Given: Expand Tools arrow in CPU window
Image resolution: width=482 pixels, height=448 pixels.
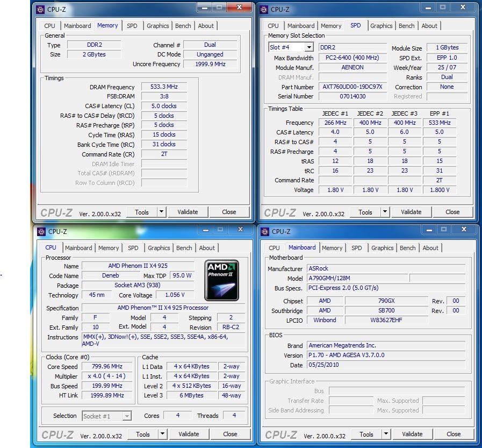Looking at the screenshot, I should point(162,434).
